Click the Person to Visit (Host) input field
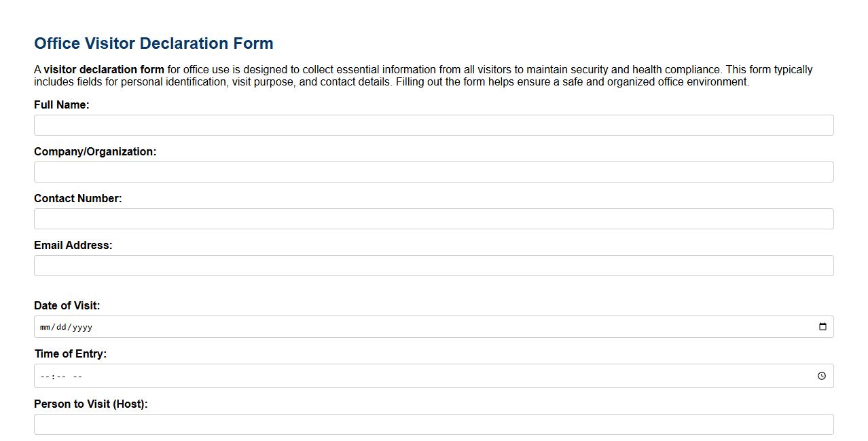Screen dimensions: 868x441 coord(433,424)
